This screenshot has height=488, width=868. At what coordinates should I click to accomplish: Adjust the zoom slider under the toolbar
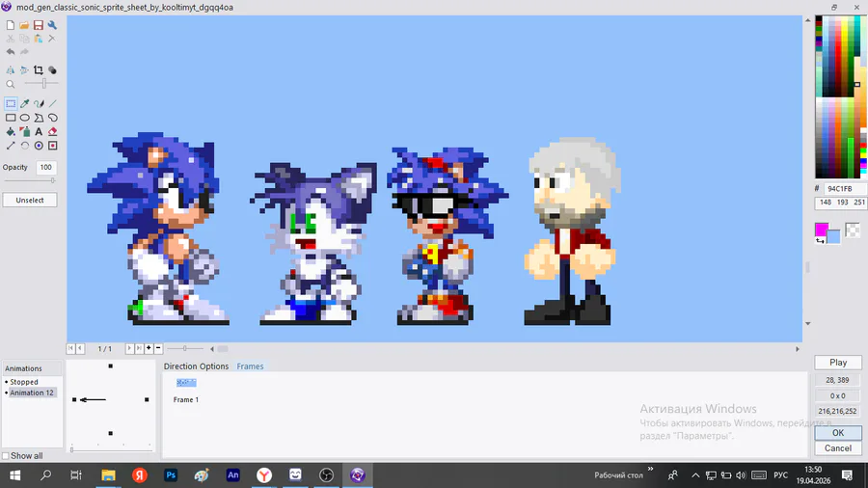(x=42, y=84)
